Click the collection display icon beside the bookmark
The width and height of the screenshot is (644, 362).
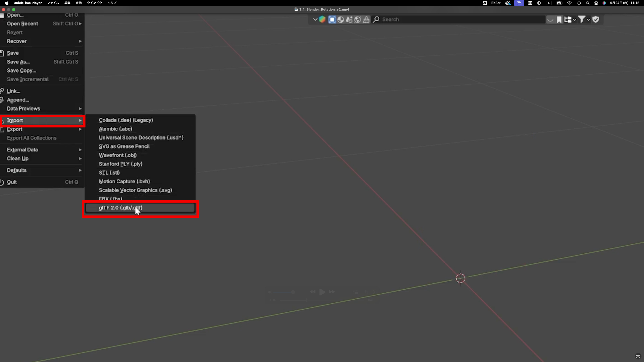[568, 19]
